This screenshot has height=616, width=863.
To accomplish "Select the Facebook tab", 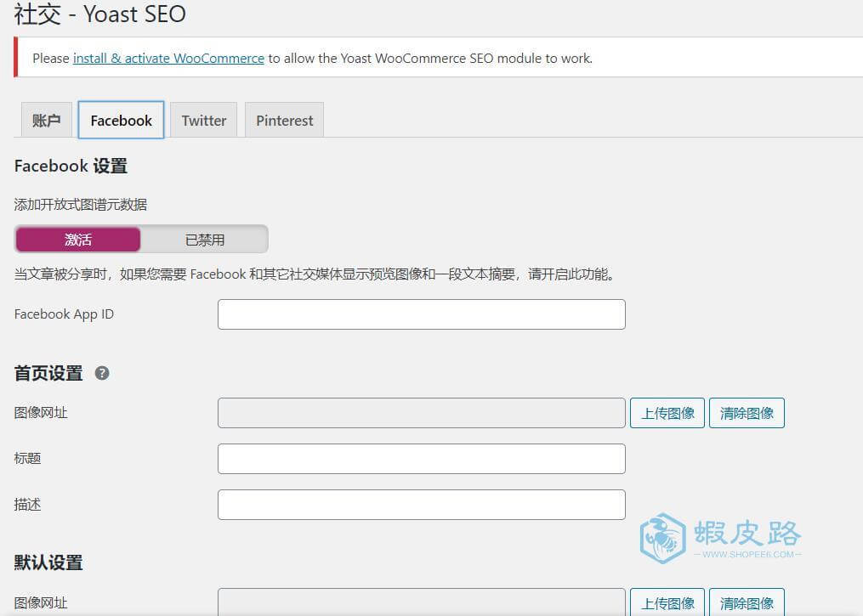I will (x=121, y=120).
